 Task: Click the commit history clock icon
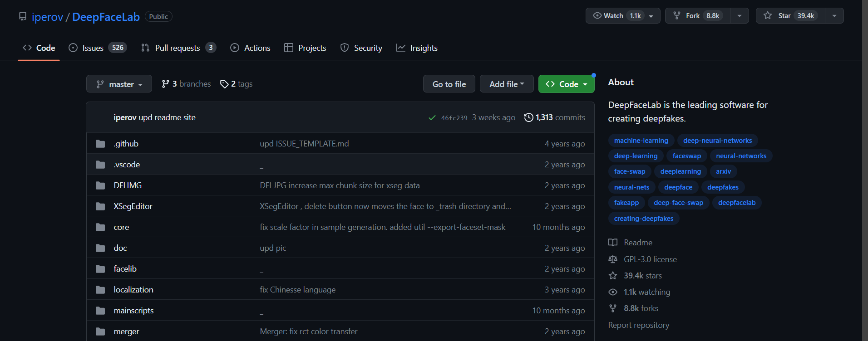pyautogui.click(x=528, y=117)
